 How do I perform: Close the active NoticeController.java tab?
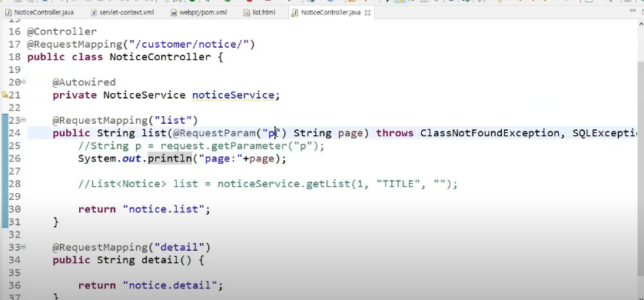pos(367,13)
